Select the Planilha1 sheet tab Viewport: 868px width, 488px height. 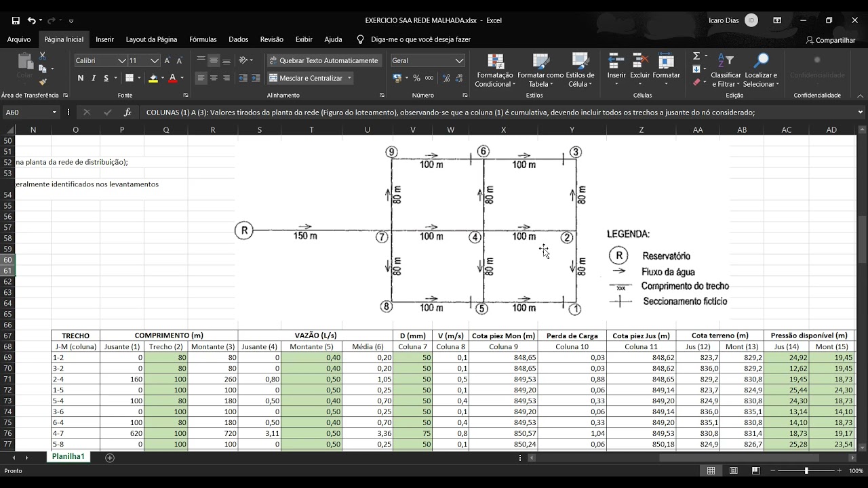[68, 456]
